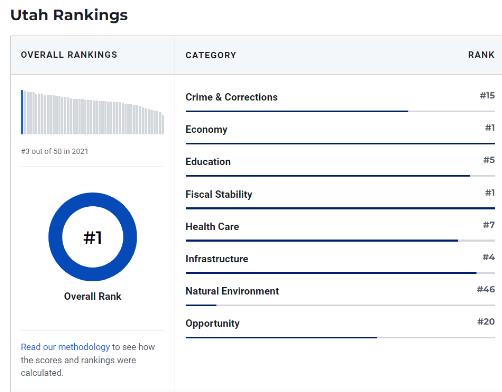The width and height of the screenshot is (502, 392).
Task: Click the Overall Rank label
Action: [x=93, y=296]
